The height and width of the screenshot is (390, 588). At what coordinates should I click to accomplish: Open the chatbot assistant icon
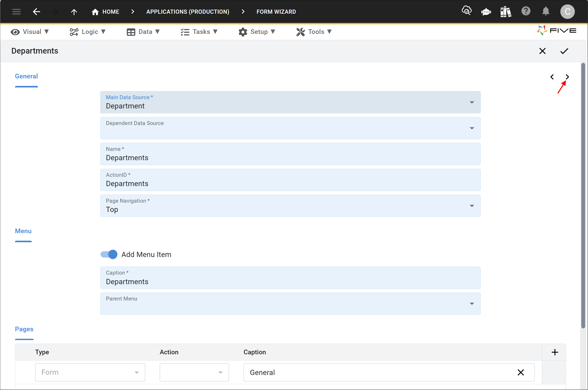pyautogui.click(x=486, y=12)
